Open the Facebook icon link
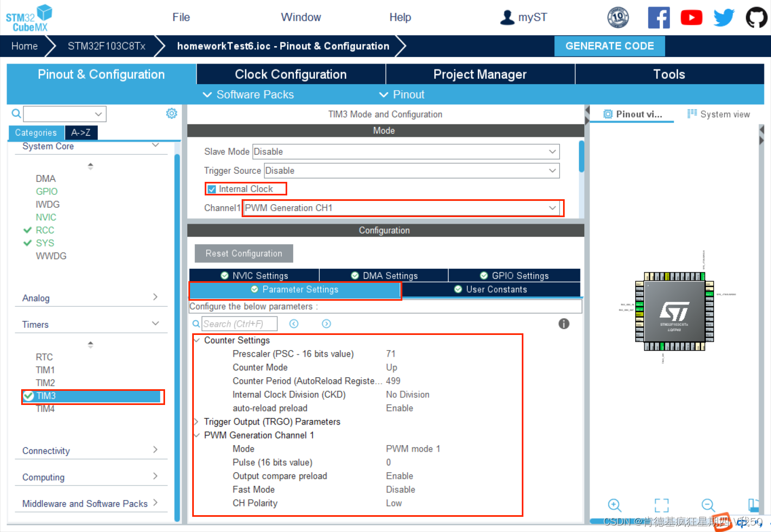Image resolution: width=771 pixels, height=532 pixels. point(659,17)
